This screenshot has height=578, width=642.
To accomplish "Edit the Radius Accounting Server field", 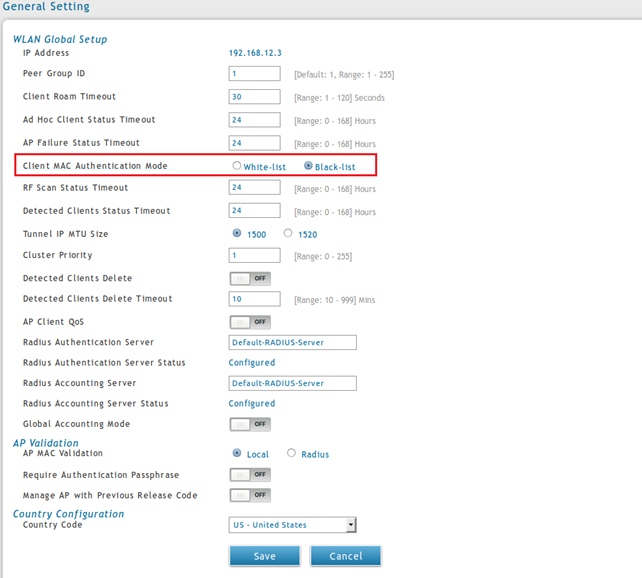I will point(292,383).
